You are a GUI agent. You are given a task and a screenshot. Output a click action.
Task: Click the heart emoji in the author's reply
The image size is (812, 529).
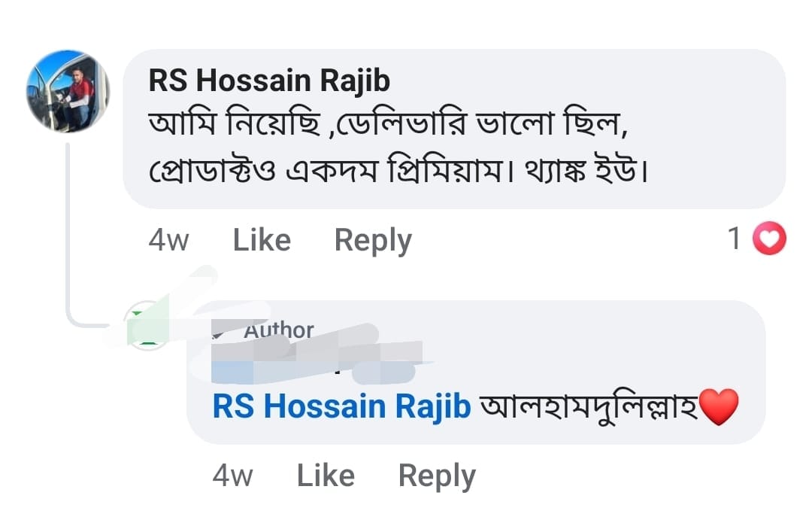(x=719, y=407)
